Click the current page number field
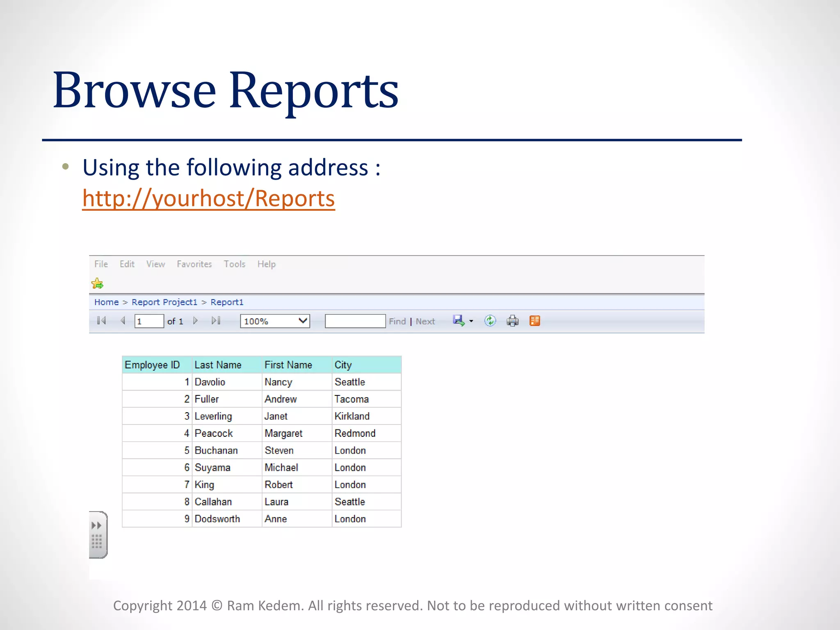840x630 pixels. tap(149, 321)
